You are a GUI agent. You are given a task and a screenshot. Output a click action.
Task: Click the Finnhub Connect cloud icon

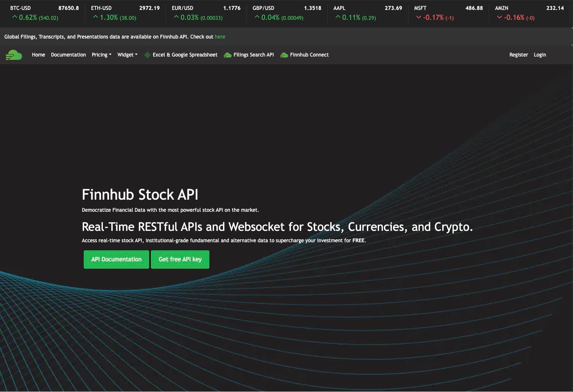[284, 55]
